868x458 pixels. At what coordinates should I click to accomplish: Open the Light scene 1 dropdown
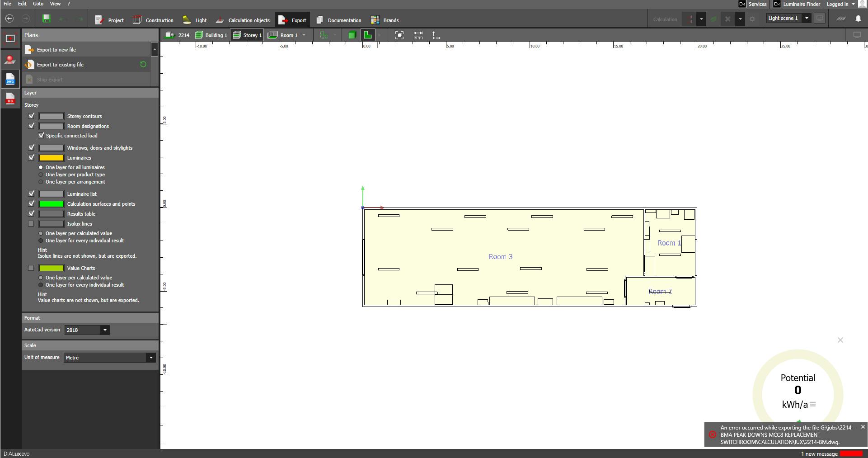[807, 19]
